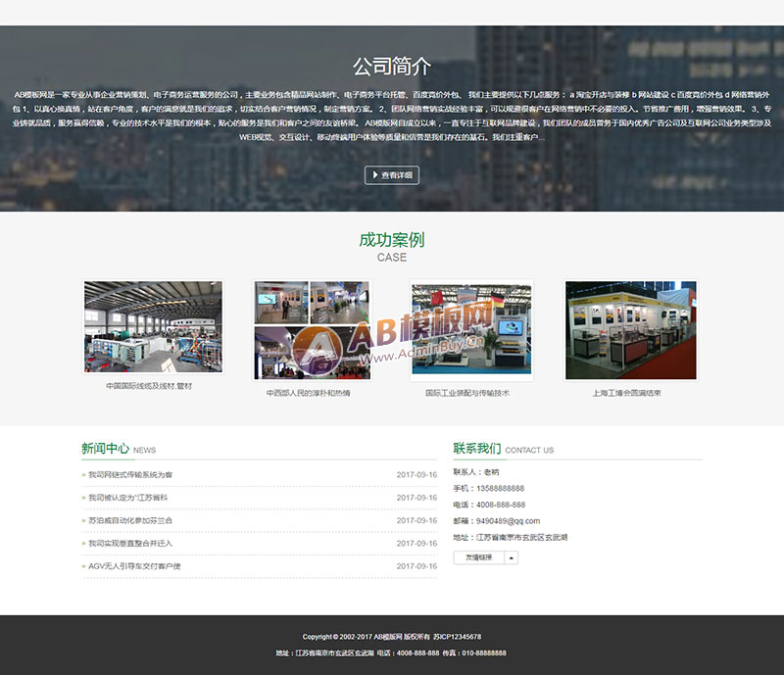Click the 国际工业装配与传输技术 caption link

[x=467, y=393]
